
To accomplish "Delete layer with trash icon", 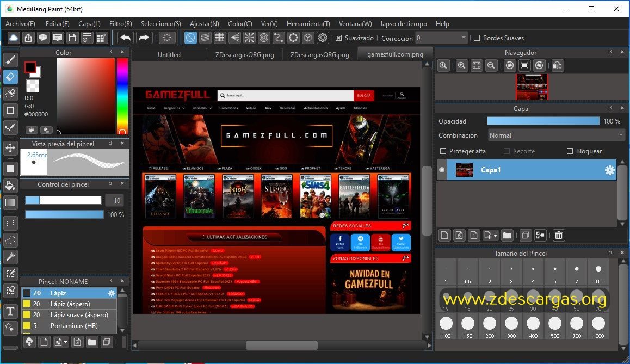I will (x=559, y=235).
